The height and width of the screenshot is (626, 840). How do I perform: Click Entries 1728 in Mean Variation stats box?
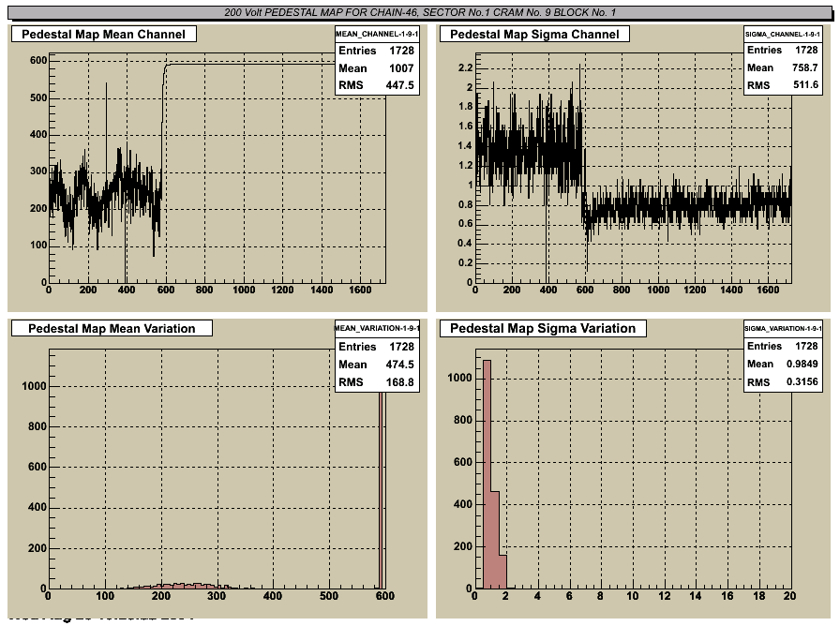point(376,347)
